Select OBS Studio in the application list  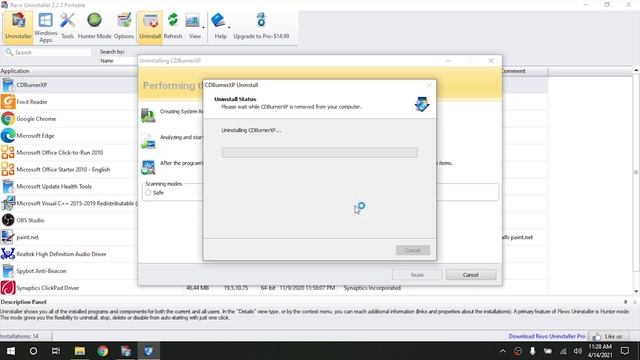click(x=69, y=220)
